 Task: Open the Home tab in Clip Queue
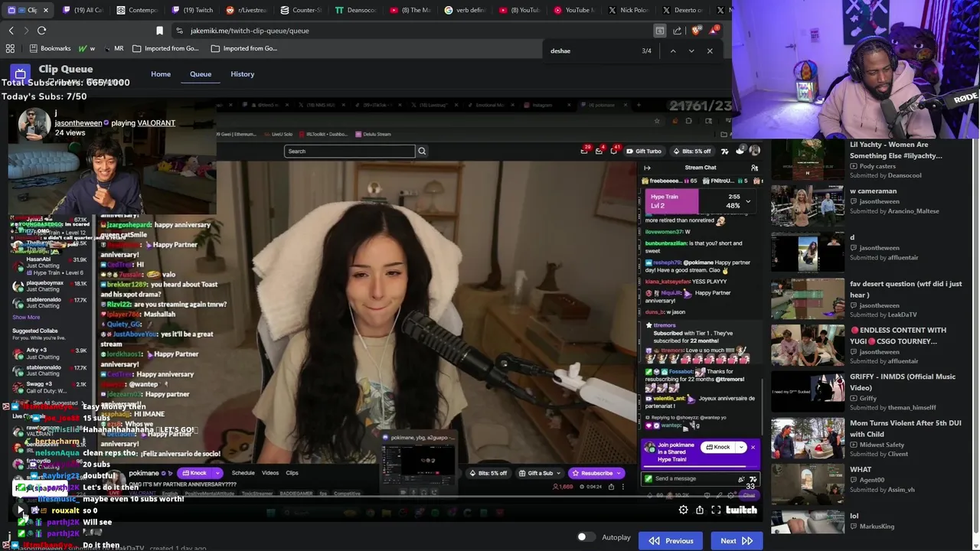click(x=161, y=74)
